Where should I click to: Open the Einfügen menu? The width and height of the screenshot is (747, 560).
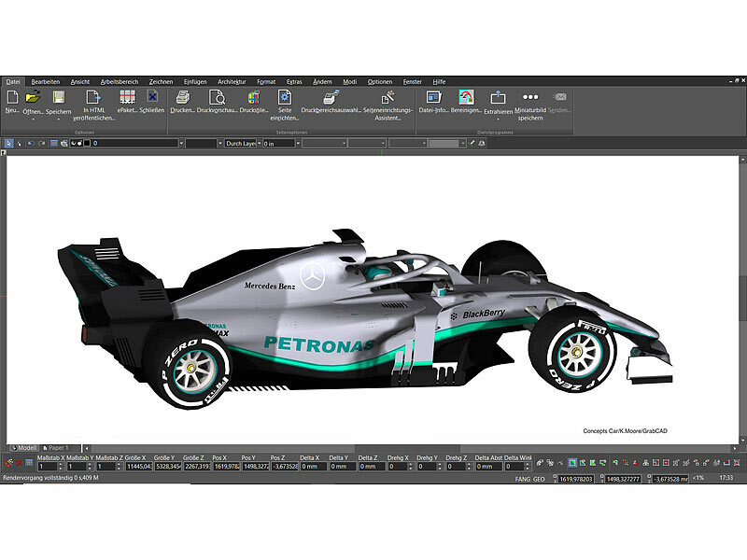[195, 82]
